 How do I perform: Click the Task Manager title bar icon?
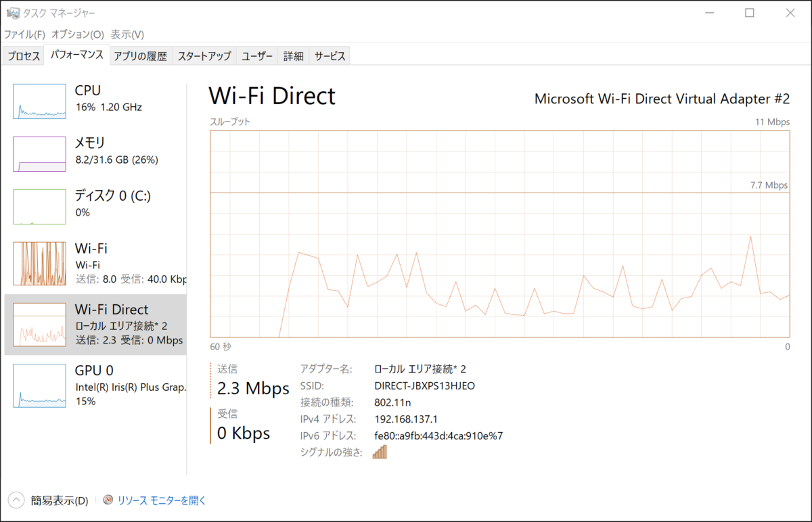click(x=12, y=13)
